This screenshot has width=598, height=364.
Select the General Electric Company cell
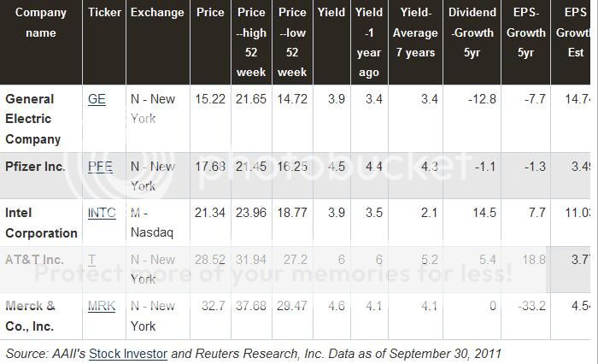[33, 119]
